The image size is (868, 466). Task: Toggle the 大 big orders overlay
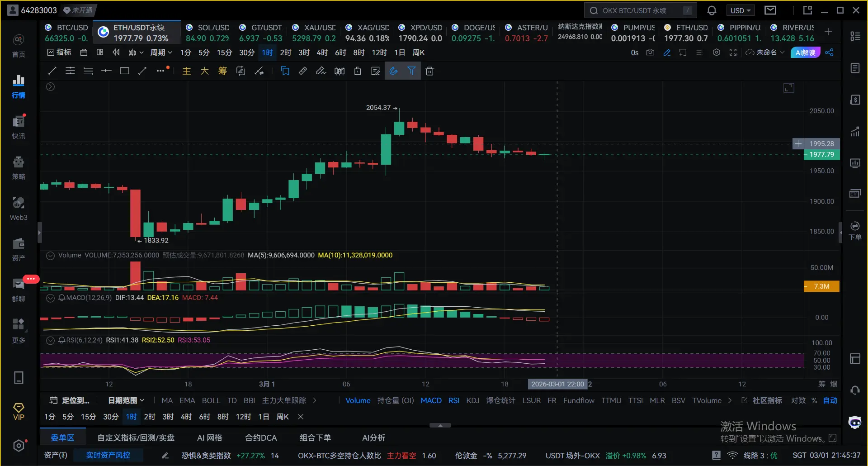205,71
